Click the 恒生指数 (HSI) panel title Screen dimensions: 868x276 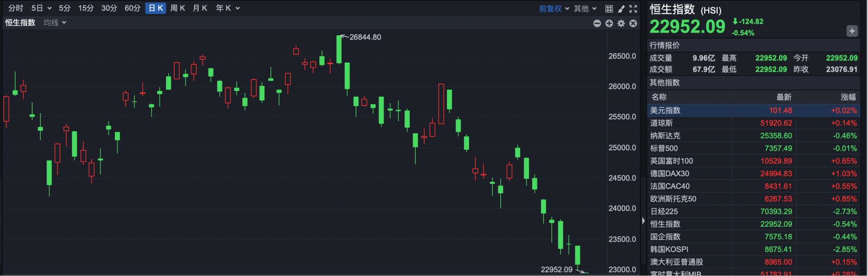pyautogui.click(x=685, y=10)
